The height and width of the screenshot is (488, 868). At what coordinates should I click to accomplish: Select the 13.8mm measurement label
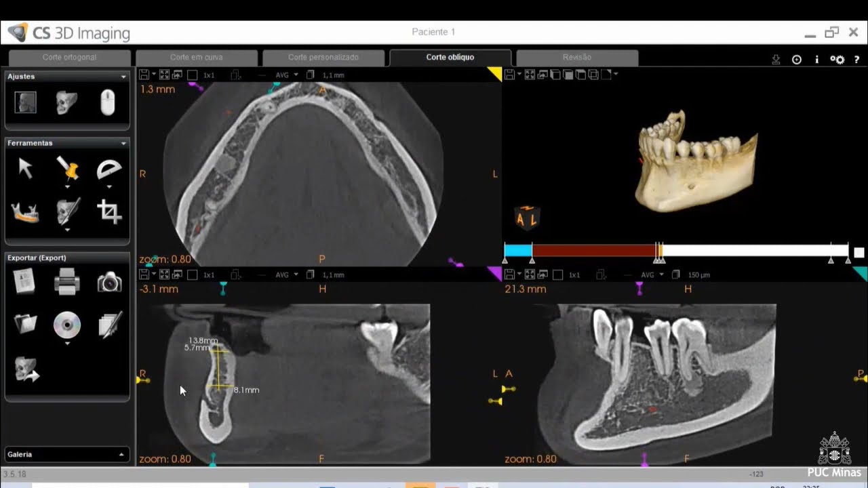pos(203,340)
